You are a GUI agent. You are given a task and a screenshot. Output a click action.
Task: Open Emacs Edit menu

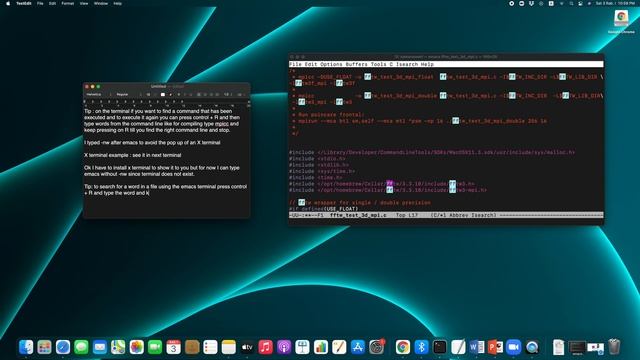(x=311, y=64)
